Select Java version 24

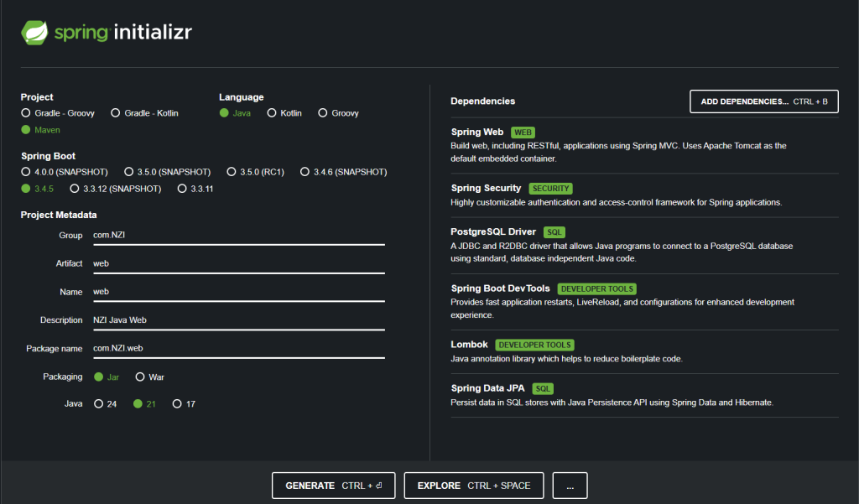tap(105, 403)
